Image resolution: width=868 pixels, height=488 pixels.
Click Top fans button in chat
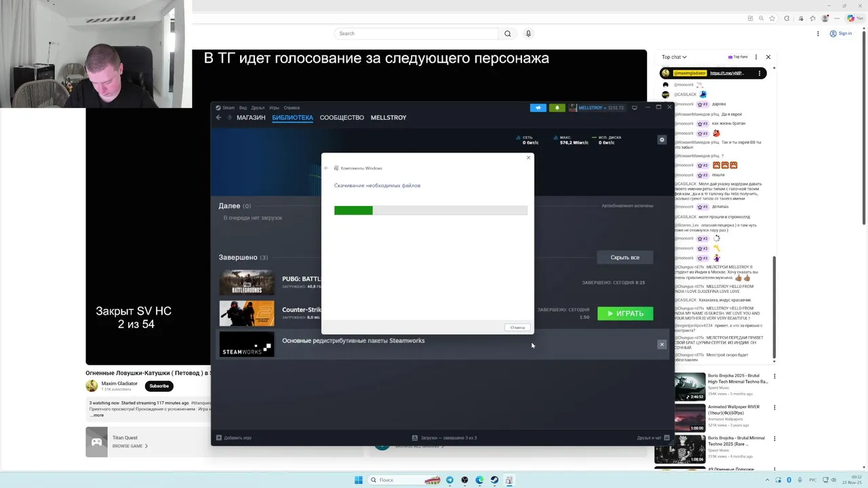738,57
